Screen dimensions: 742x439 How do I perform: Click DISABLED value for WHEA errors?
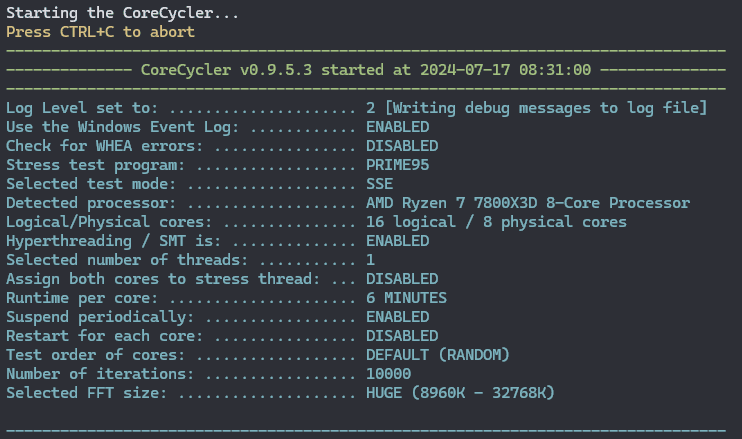tap(402, 146)
